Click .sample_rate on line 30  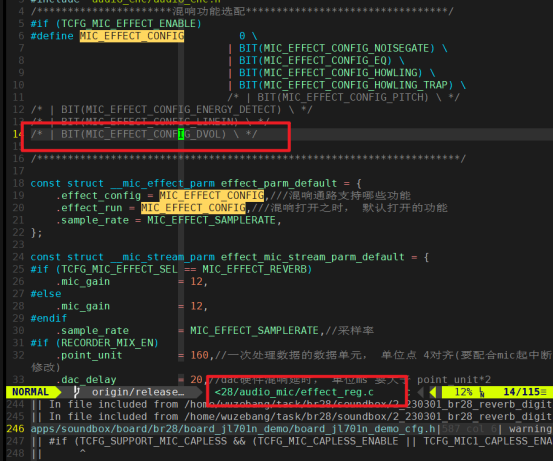click(x=92, y=331)
